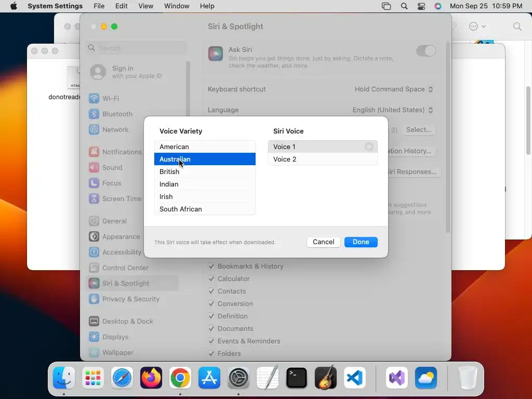Uncheck Conversion checkbox

click(211, 303)
